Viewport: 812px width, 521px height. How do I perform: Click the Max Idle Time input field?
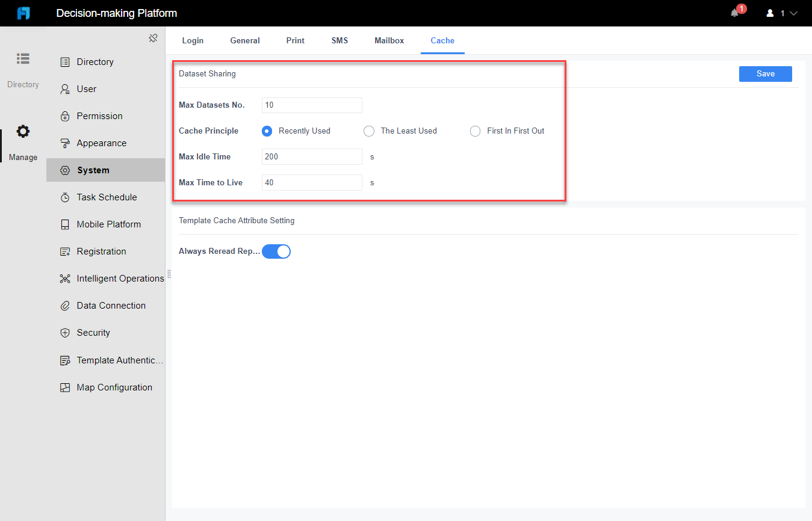tap(312, 156)
